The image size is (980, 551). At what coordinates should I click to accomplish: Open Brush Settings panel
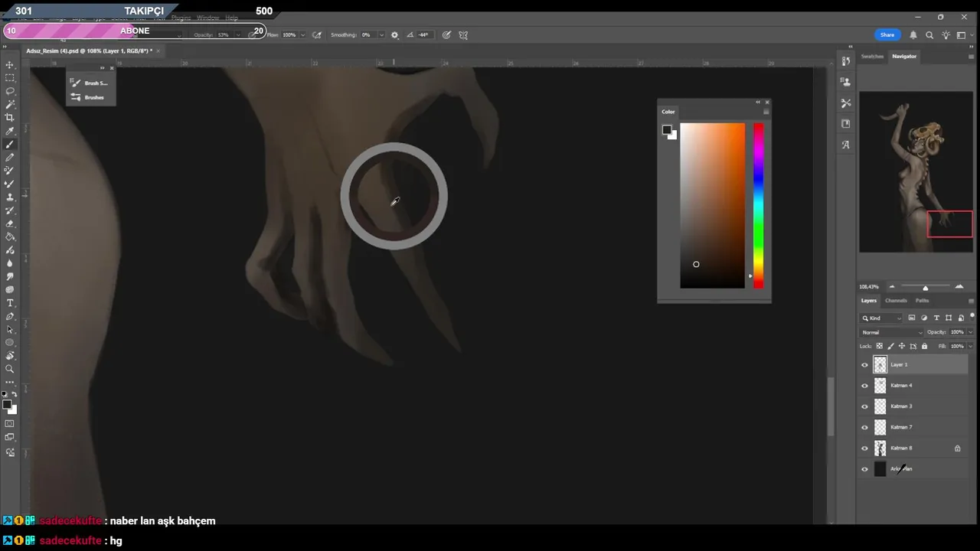90,83
